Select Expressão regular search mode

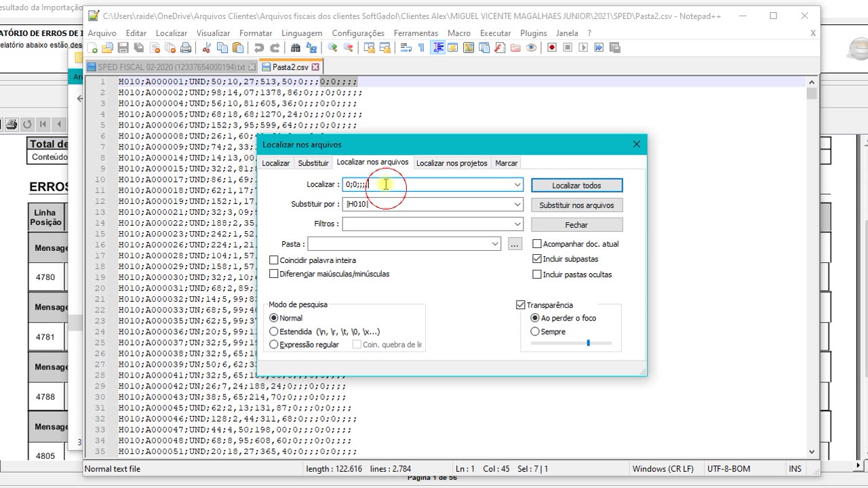click(x=274, y=344)
